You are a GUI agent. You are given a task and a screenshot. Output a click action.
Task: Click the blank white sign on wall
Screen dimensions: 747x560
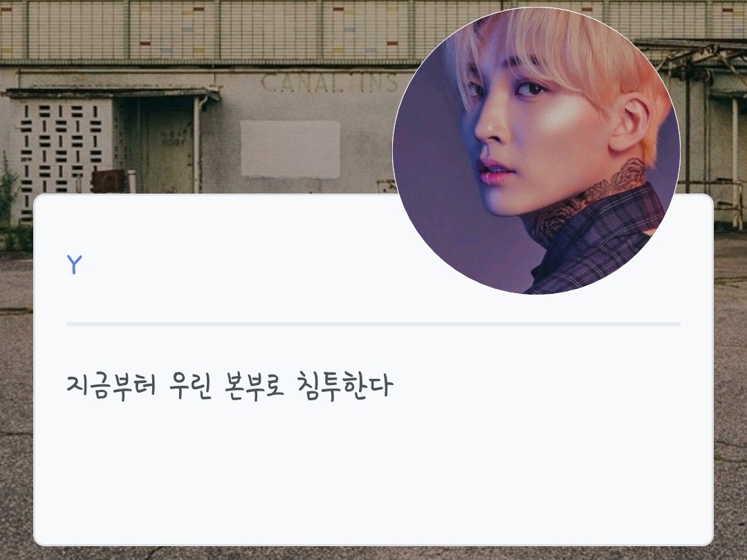(x=290, y=149)
